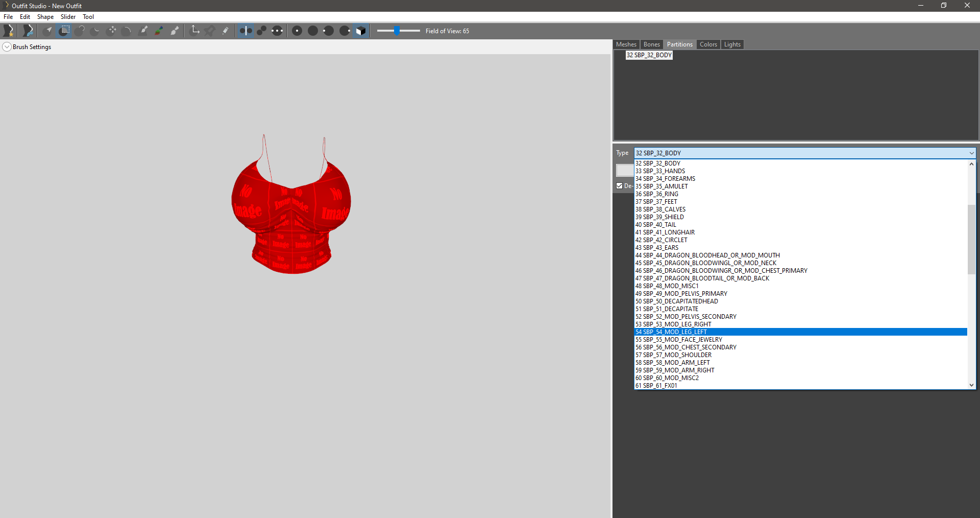Select 58 SBP_58_MOD_ARM_LEFT entry
This screenshot has height=518, width=980.
800,363
